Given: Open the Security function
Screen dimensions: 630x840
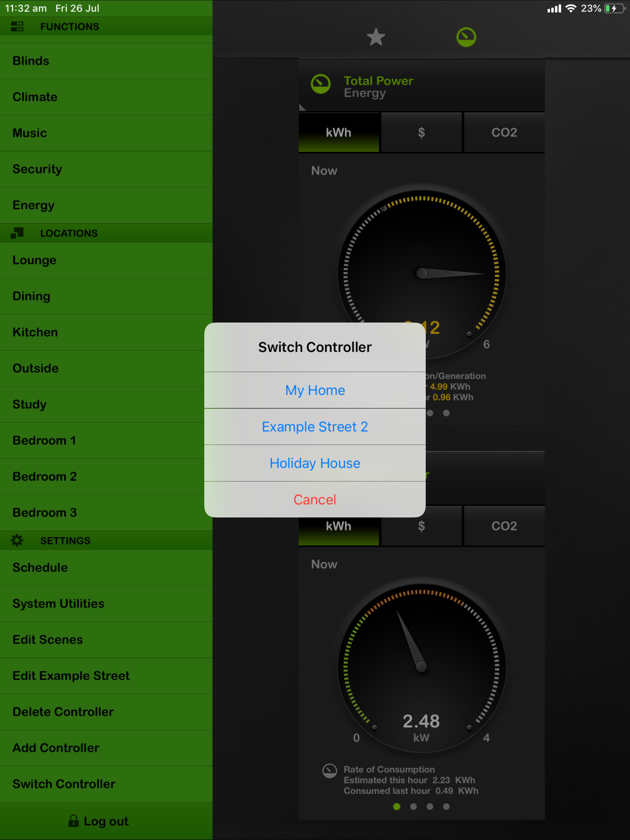Looking at the screenshot, I should [106, 169].
